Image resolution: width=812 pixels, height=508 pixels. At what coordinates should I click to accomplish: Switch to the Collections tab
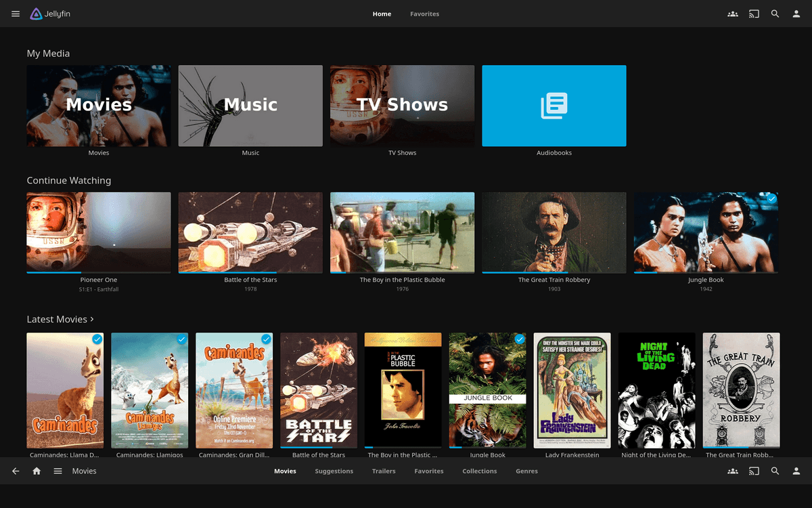pyautogui.click(x=480, y=471)
